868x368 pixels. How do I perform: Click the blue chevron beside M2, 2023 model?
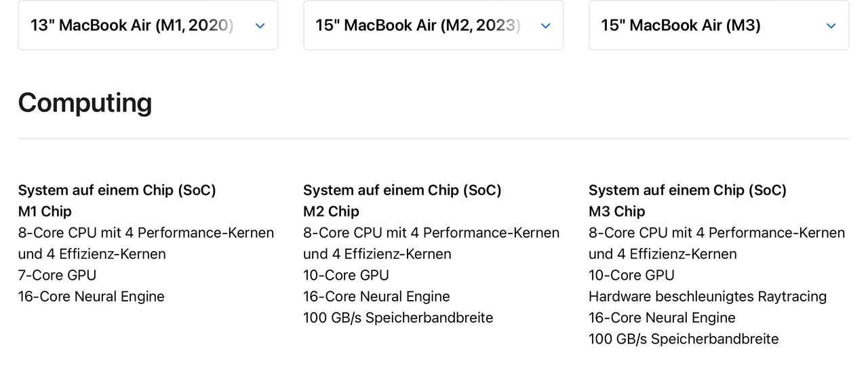point(545,26)
